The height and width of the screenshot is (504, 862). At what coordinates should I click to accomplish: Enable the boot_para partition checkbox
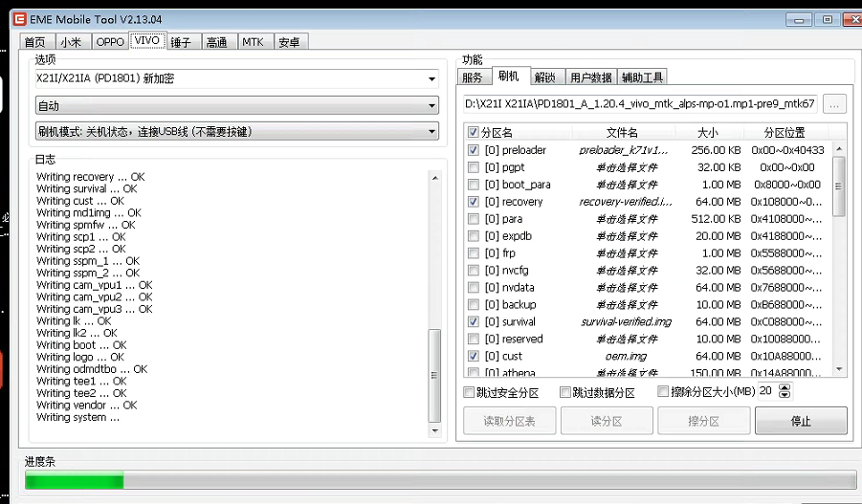click(474, 186)
